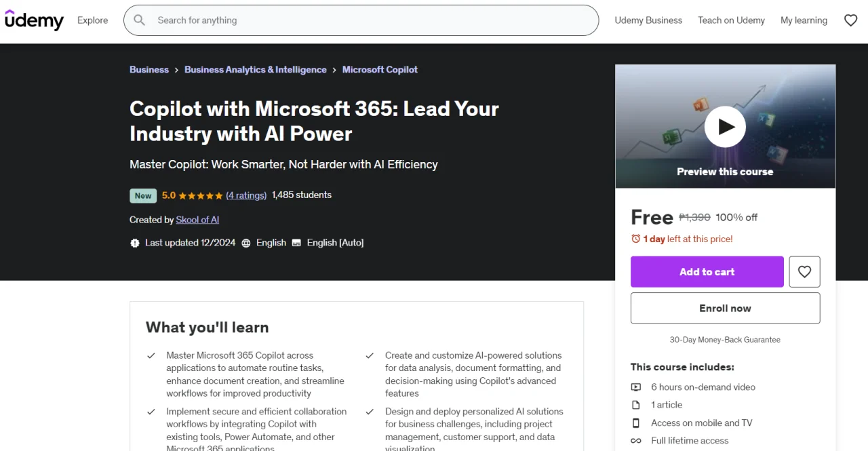Click the Udemy logo
The height and width of the screenshot is (451, 868).
[x=34, y=20]
